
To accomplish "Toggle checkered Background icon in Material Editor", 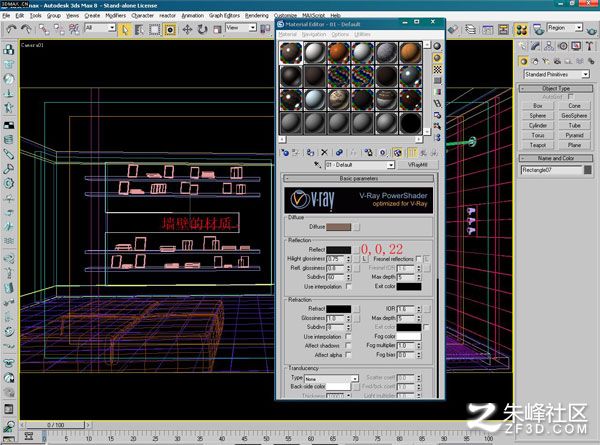I will (x=437, y=69).
